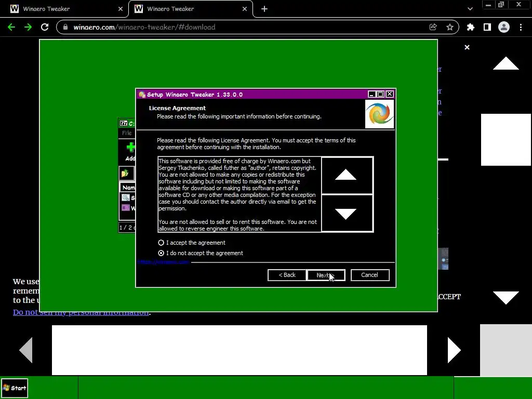532x399 pixels.
Task: Open the File menu in 7-Zip window
Action: 127,133
